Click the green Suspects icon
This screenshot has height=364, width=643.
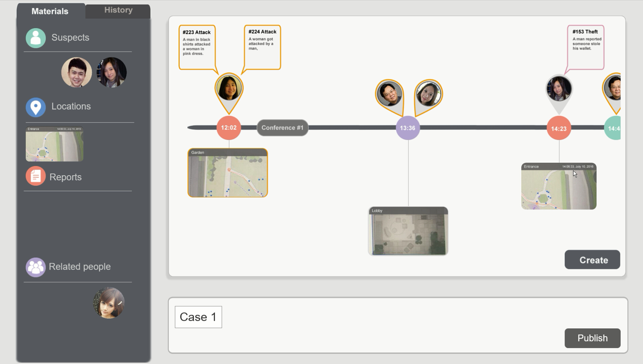pyautogui.click(x=36, y=38)
